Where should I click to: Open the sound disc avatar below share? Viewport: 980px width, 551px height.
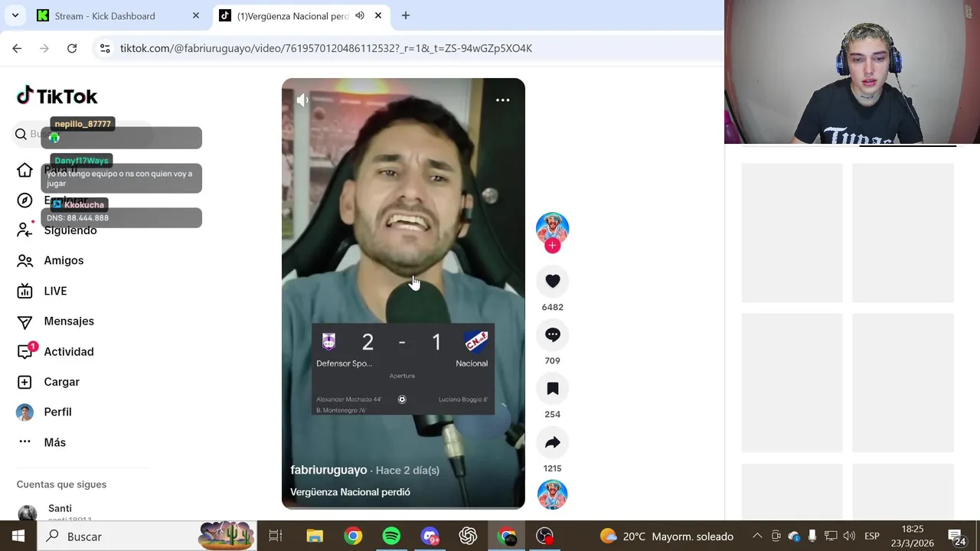[552, 494]
